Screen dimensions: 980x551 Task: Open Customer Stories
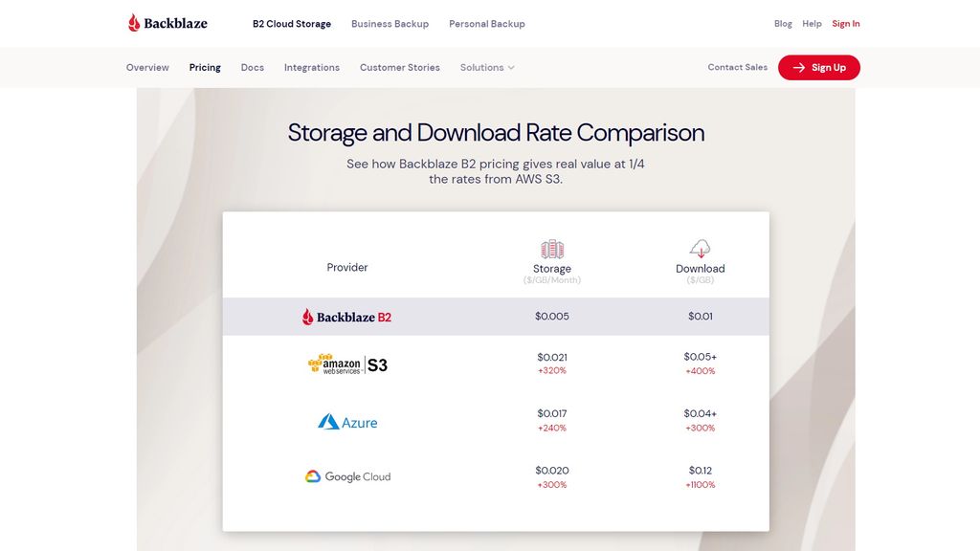[400, 68]
